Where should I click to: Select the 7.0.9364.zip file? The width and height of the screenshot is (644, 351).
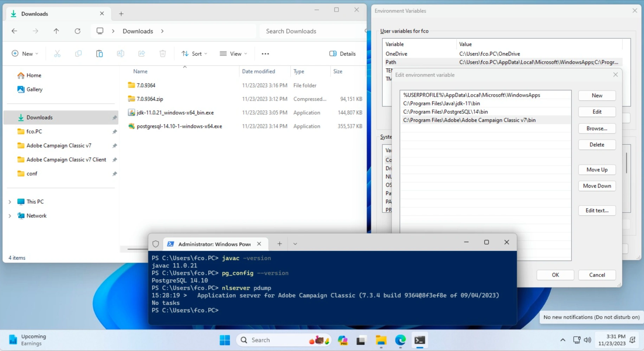[x=150, y=99]
